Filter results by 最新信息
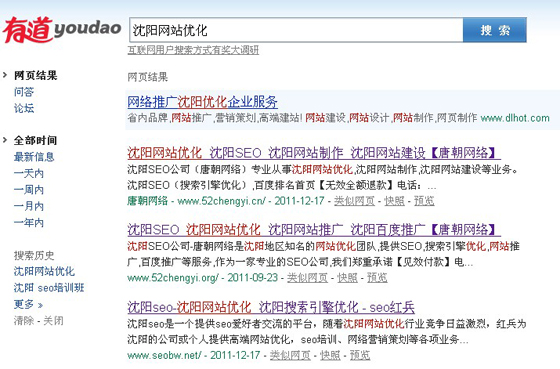 coord(34,157)
